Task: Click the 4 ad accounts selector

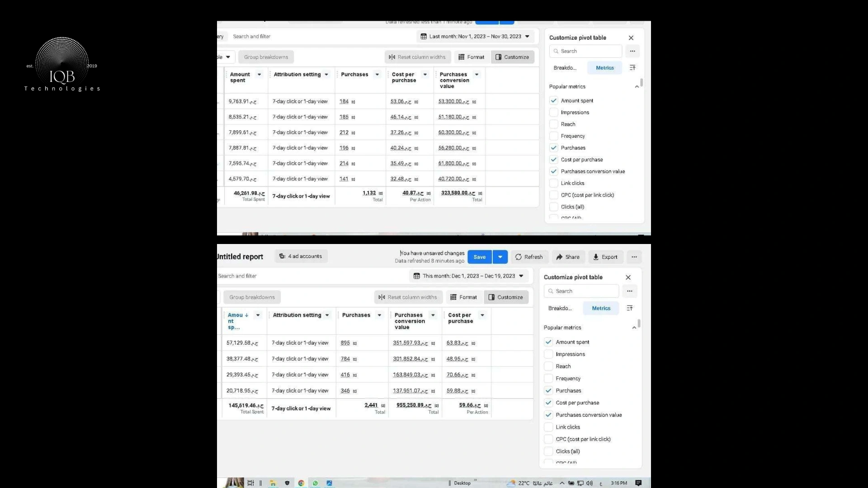Action: point(301,256)
